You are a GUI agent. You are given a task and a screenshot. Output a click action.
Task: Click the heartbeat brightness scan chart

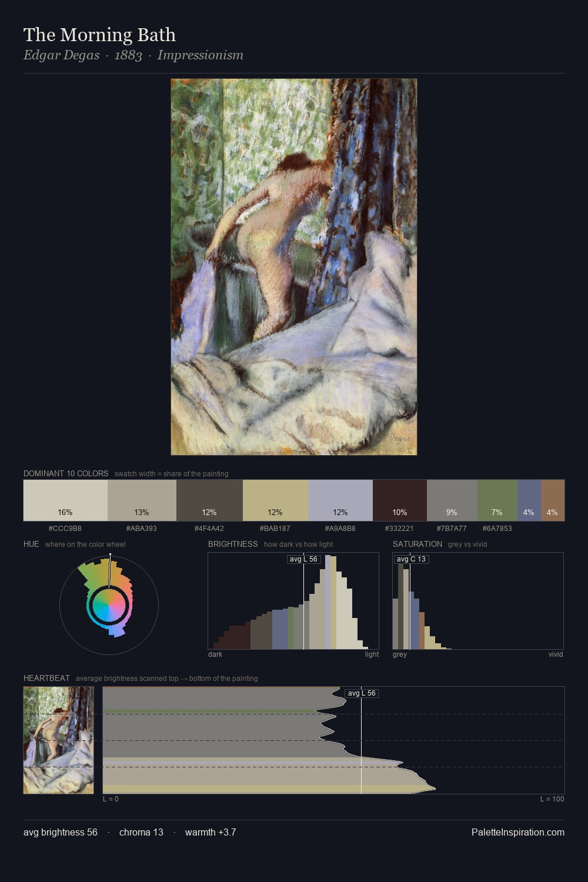point(334,740)
